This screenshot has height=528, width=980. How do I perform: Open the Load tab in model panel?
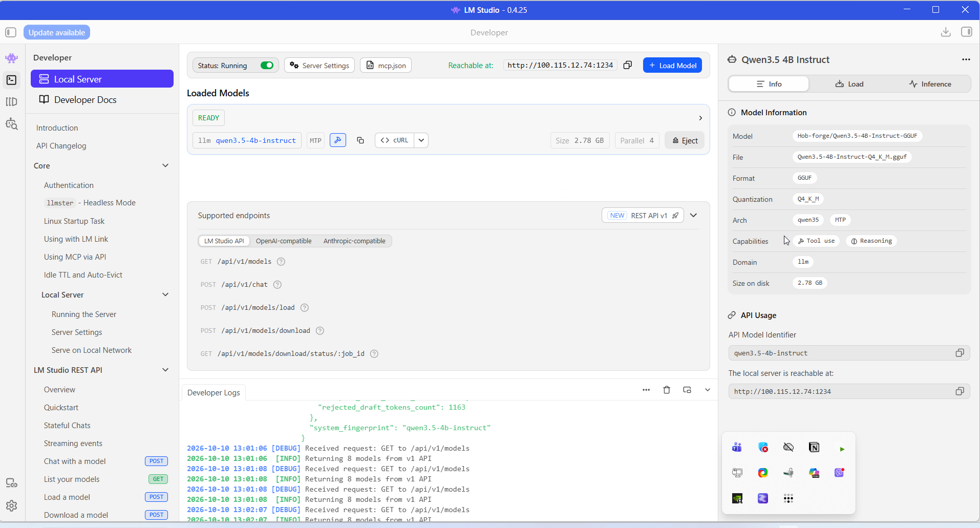[849, 84]
